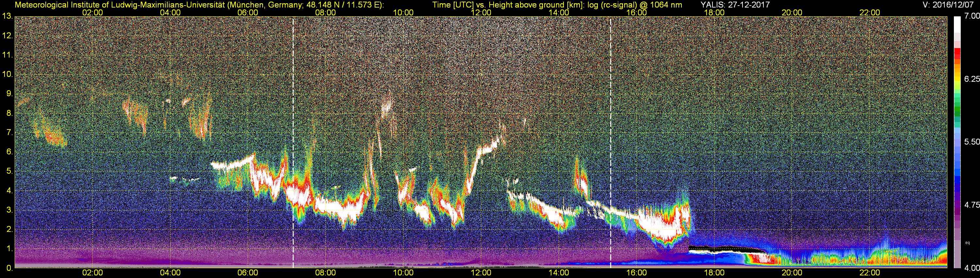Click the 7. height axis label

point(9,132)
